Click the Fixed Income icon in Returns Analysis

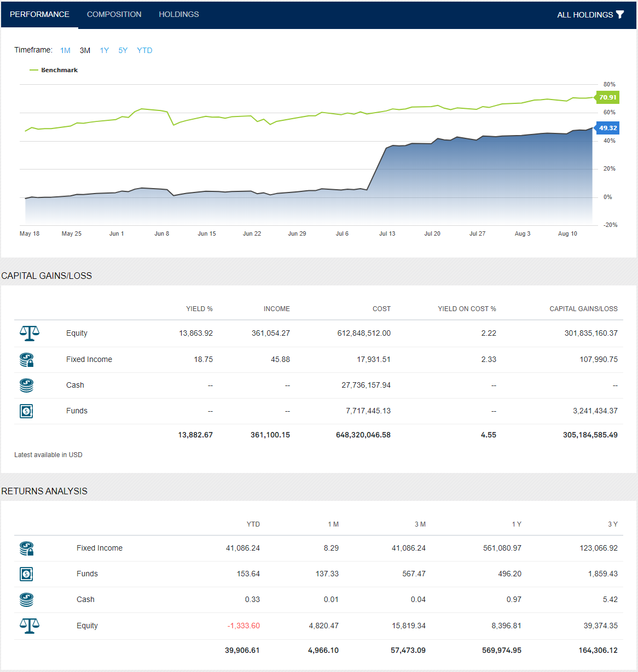pyautogui.click(x=26, y=548)
